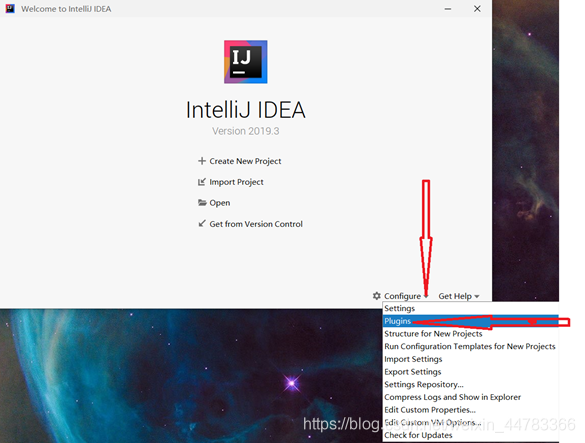
Task: Select Get from Version Control
Action: tap(256, 224)
